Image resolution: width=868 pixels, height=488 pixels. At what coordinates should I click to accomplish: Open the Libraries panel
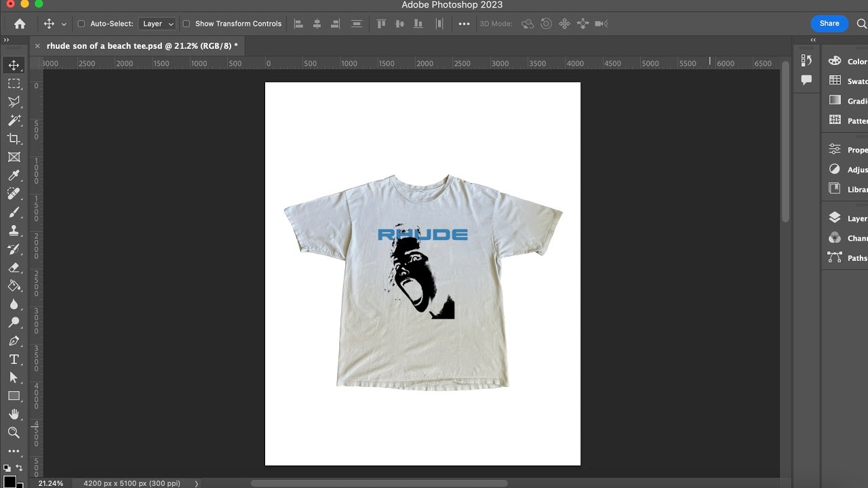(846, 188)
